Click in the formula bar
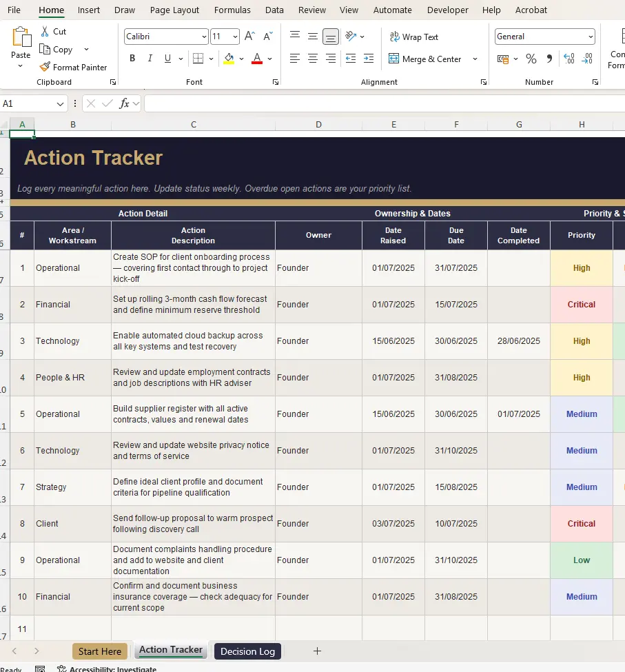 click(x=385, y=103)
